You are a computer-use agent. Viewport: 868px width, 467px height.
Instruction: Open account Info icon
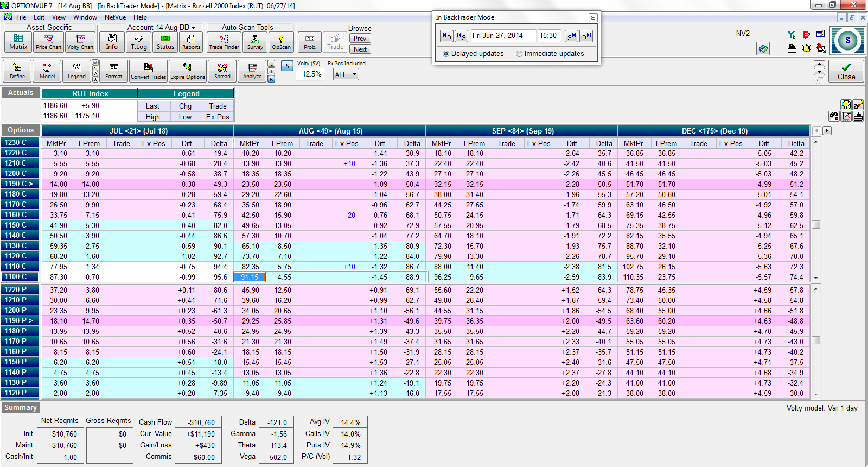click(x=112, y=42)
